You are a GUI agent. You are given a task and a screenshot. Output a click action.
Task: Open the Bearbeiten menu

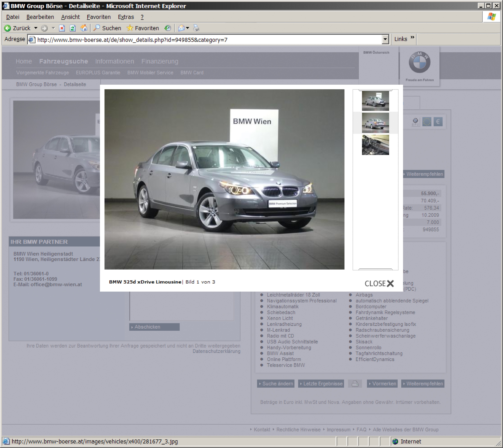(40, 17)
